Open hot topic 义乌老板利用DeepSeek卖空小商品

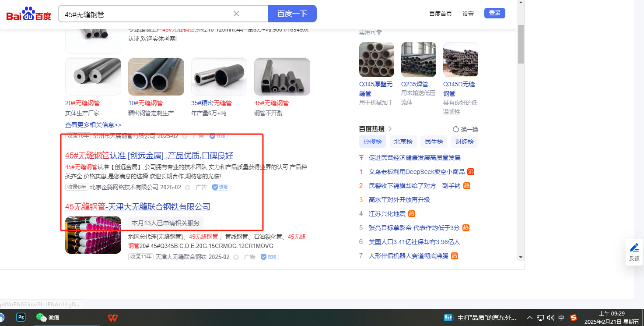point(417,172)
